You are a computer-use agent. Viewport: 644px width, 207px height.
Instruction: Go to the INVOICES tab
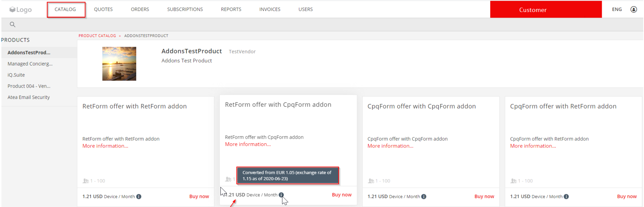(x=270, y=10)
